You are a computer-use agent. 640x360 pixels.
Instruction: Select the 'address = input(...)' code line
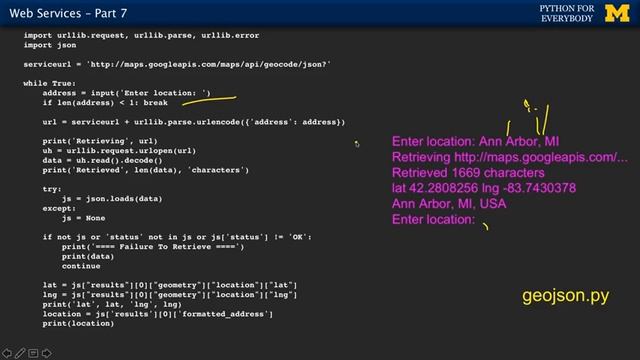click(127, 93)
